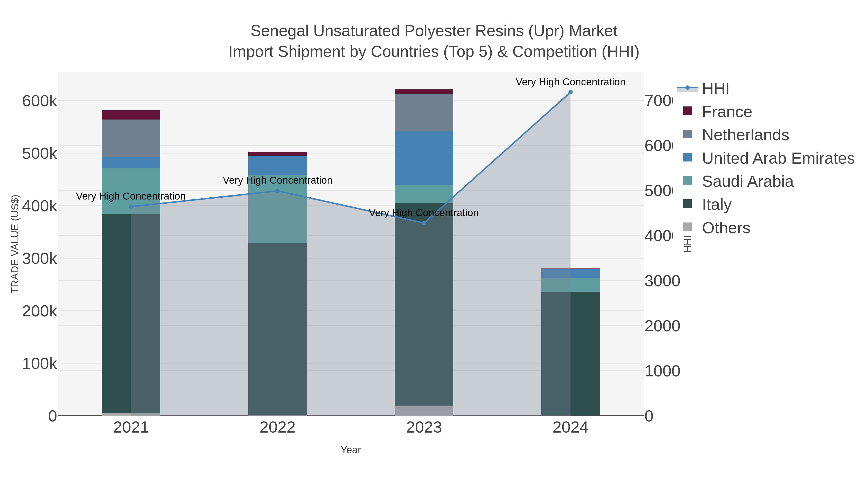Click the Italy dark green legend swatch
This screenshot has width=868, height=488.
tap(687, 204)
